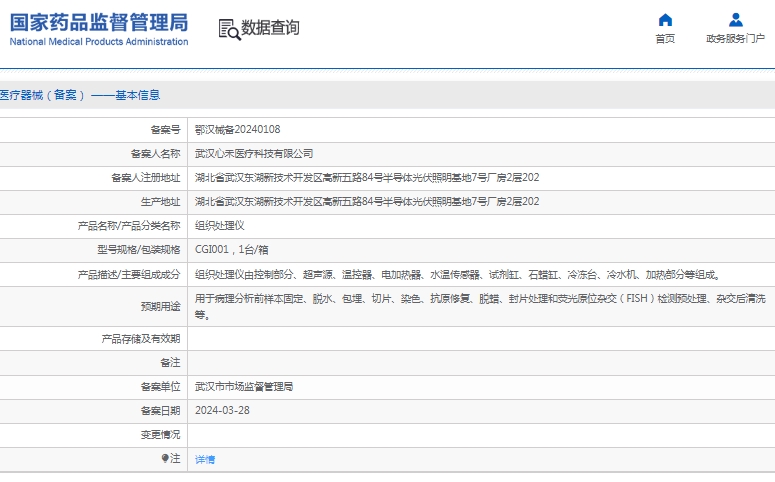This screenshot has height=482, width=775.
Task: Select 武汉市市场监督管理局 filing unit
Action: pyautogui.click(x=244, y=387)
